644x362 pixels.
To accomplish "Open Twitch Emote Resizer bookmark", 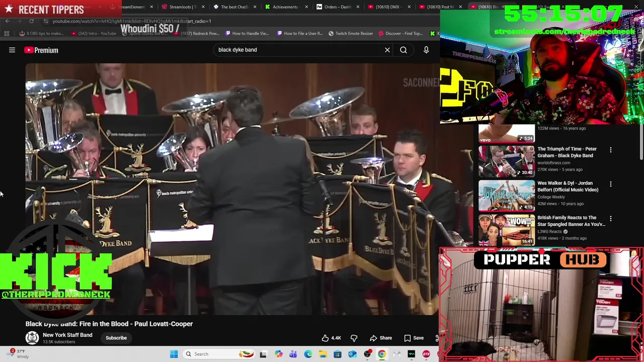I will (x=351, y=34).
